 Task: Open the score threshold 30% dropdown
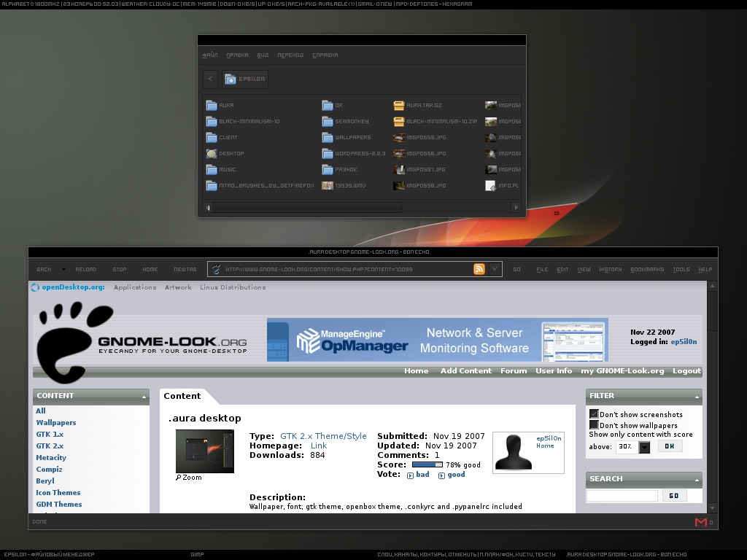point(644,447)
